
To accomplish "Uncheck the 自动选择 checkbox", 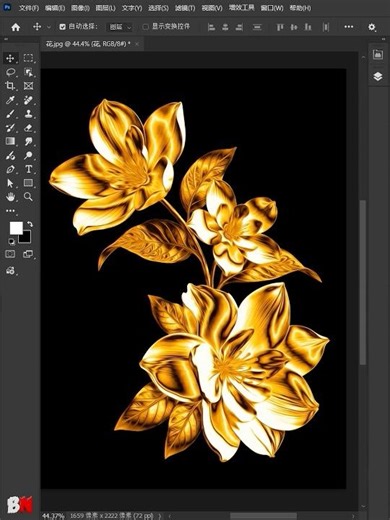I will click(x=62, y=27).
